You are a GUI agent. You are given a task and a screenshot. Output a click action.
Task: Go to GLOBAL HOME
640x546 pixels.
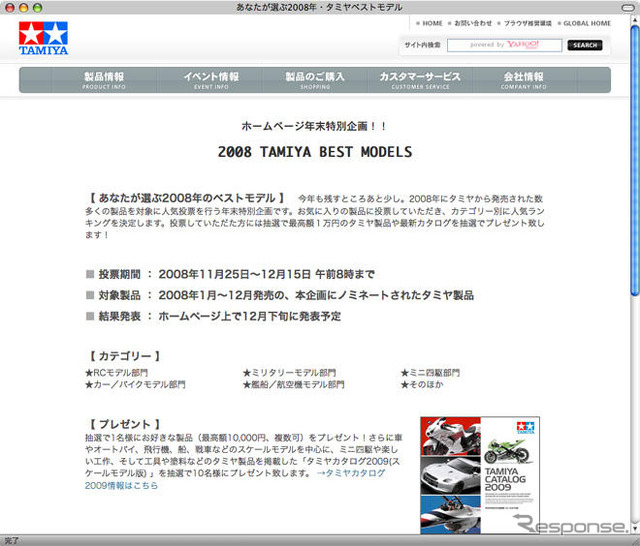587,23
